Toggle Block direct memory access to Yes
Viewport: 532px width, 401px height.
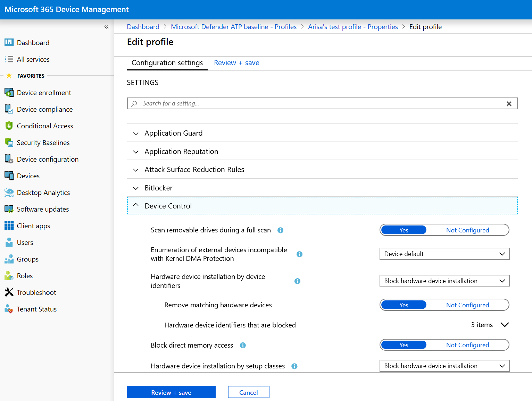point(404,345)
